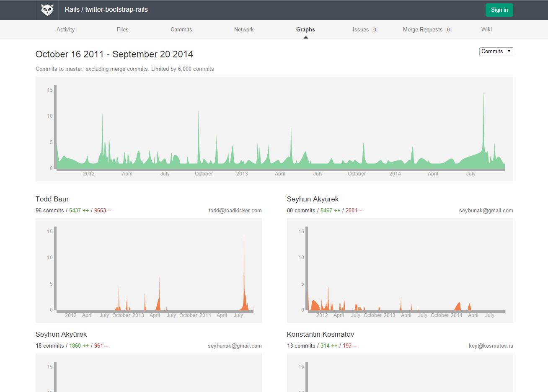
Task: Click the 'October' 2012 label on main graph axis
Action: coord(204,174)
